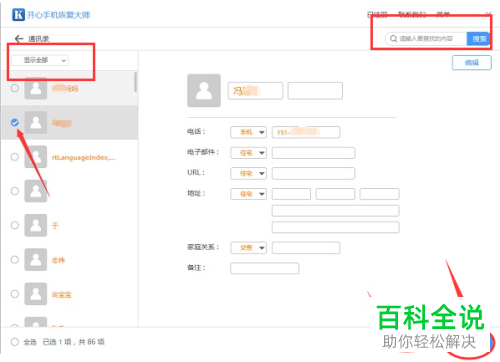Click the blue 搜索 search button

479,39
